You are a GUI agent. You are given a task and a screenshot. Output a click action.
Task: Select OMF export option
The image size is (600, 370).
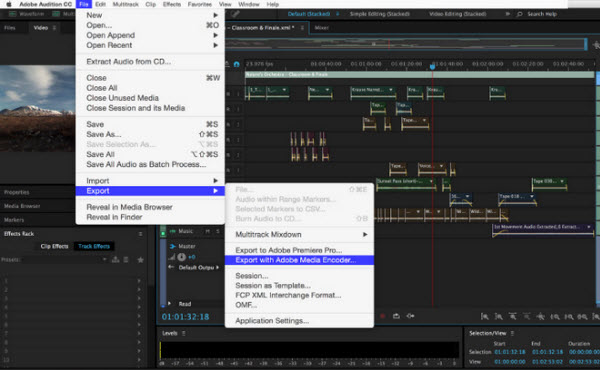point(299,305)
